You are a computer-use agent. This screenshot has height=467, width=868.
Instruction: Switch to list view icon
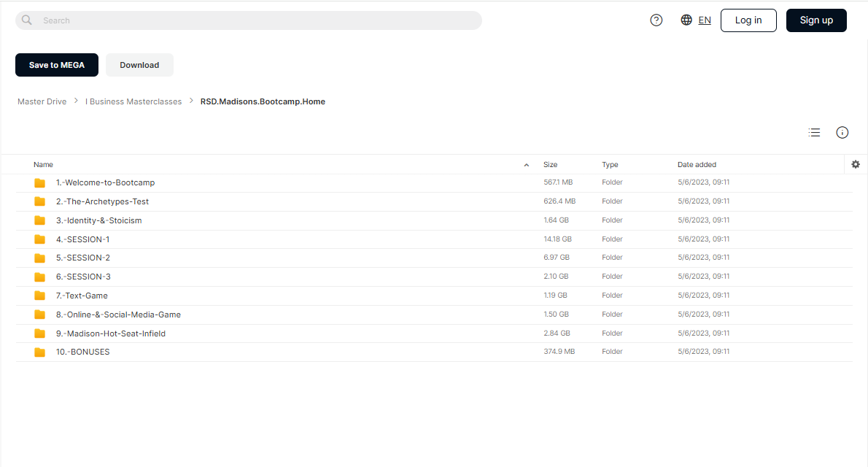814,132
